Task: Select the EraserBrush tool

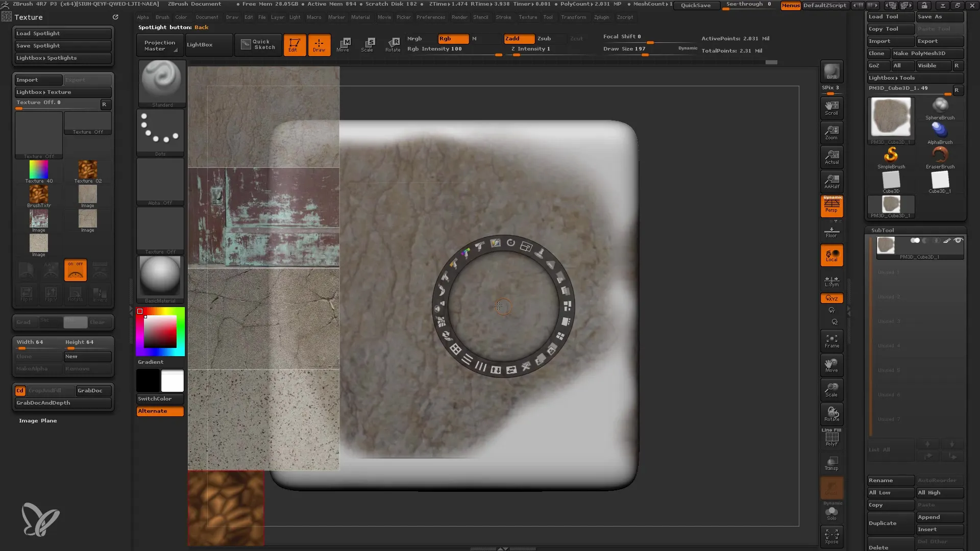Action: (x=940, y=158)
